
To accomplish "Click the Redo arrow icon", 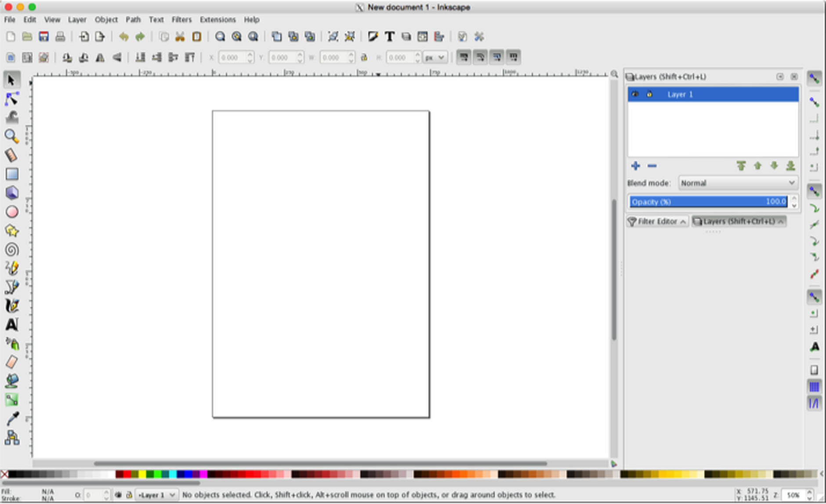I will point(140,36).
